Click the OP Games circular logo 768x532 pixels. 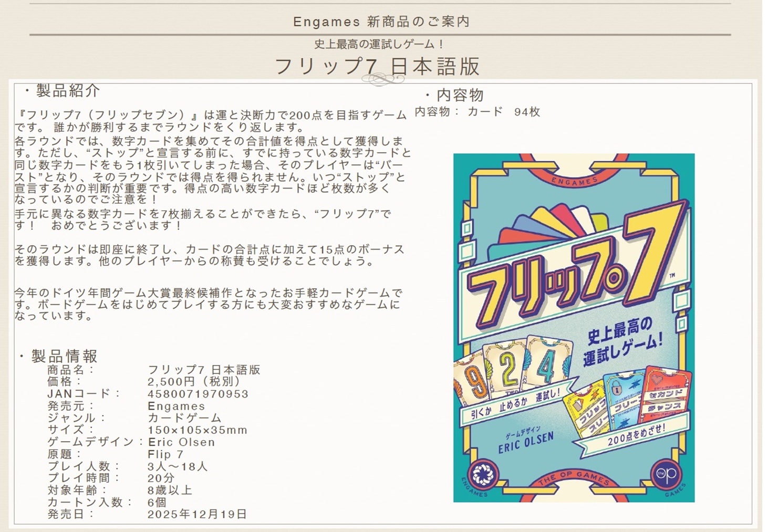tap(666, 474)
